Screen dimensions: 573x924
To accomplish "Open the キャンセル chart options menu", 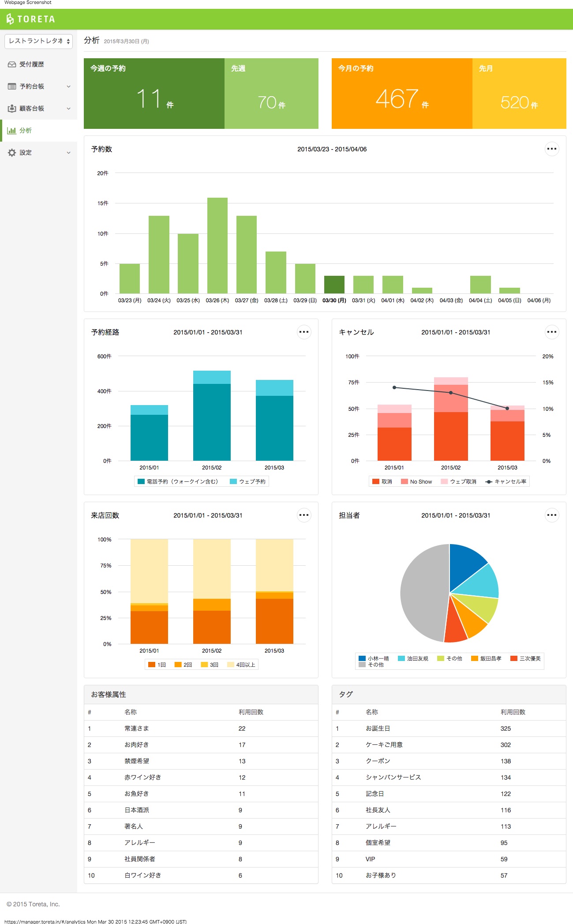I will [x=552, y=332].
